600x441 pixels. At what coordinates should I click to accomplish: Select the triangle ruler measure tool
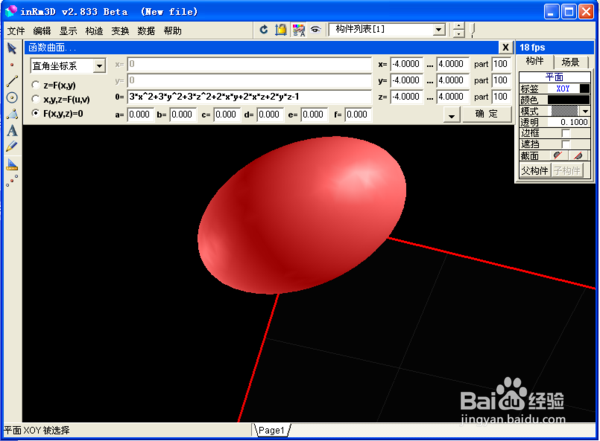pos(12,164)
